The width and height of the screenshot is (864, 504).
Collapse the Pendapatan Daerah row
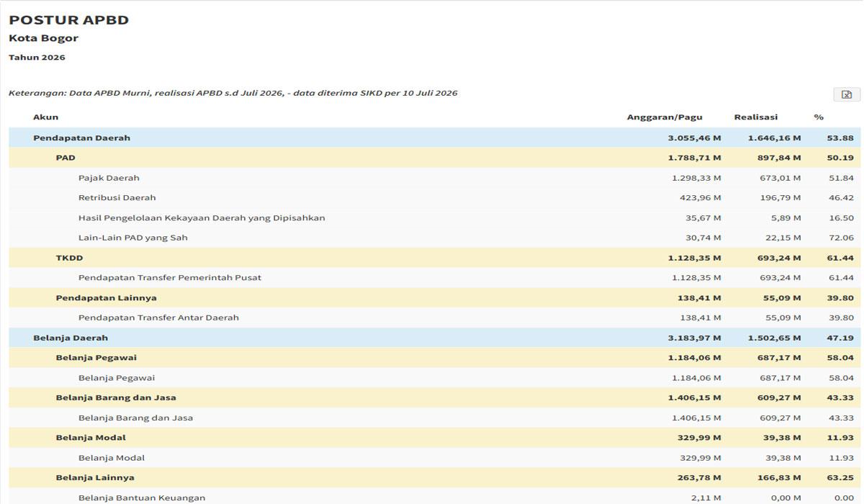coord(435,138)
